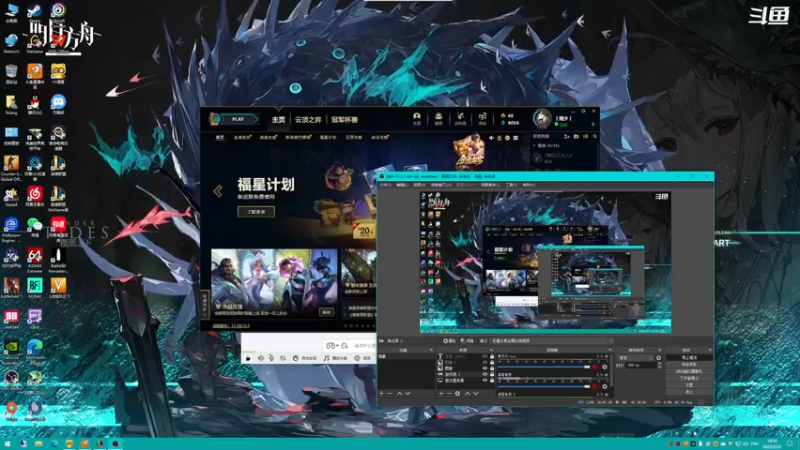Open source properties with the gear icon

458,393
